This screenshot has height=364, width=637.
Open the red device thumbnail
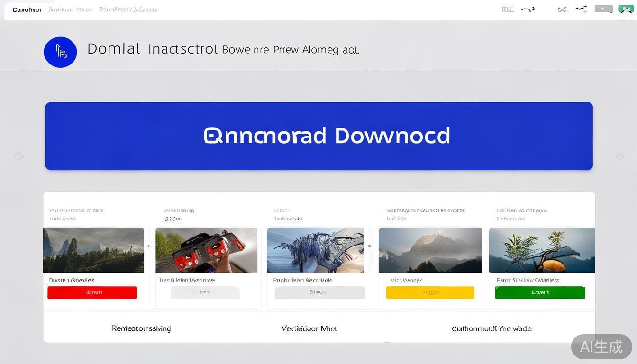206,250
